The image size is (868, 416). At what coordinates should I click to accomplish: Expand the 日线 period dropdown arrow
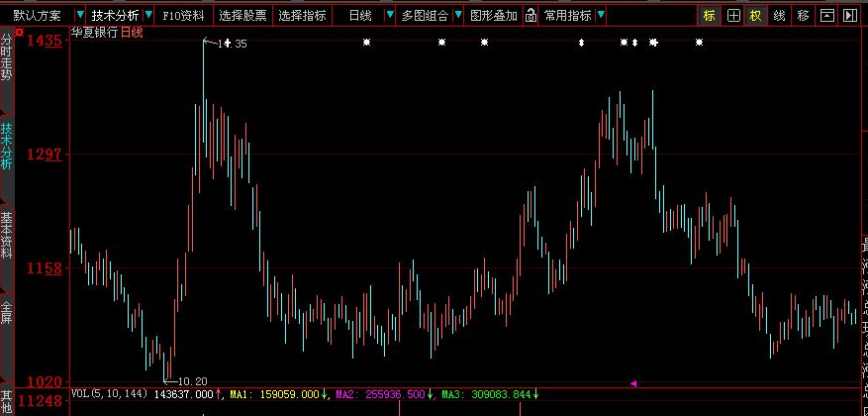(x=390, y=15)
